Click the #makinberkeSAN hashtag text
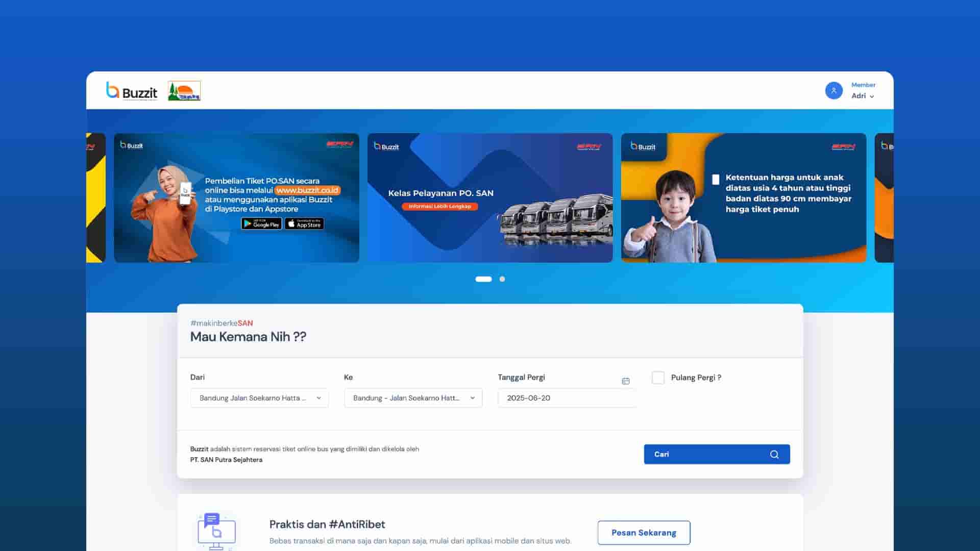 (x=222, y=323)
